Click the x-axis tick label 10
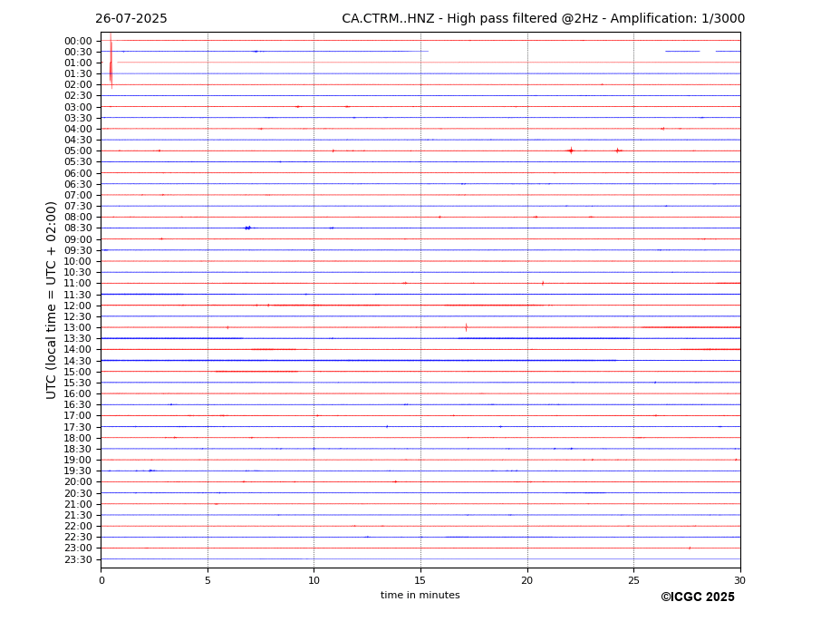Image resolution: width=840 pixels, height=631 pixels. [314, 580]
